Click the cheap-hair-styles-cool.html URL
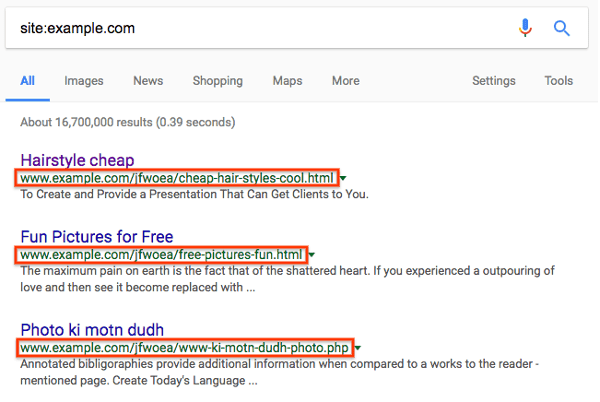This screenshot has width=600, height=402. click(177, 178)
